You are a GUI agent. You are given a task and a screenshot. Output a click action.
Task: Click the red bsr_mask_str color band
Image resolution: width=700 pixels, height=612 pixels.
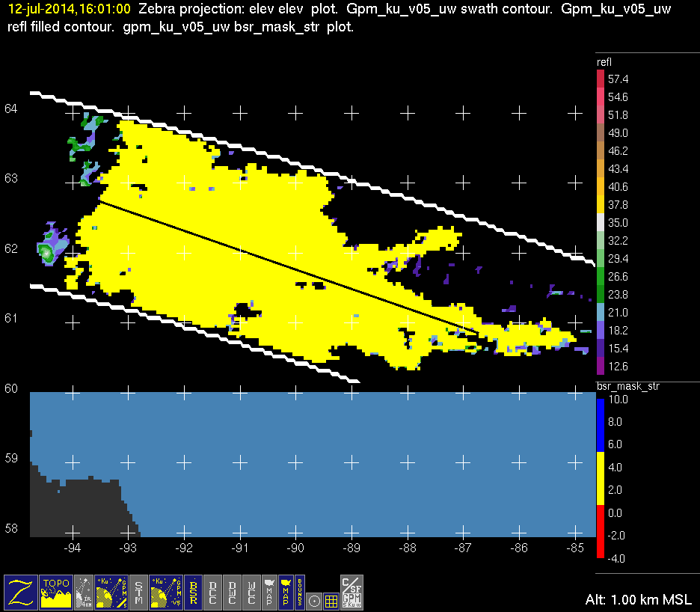[601, 532]
